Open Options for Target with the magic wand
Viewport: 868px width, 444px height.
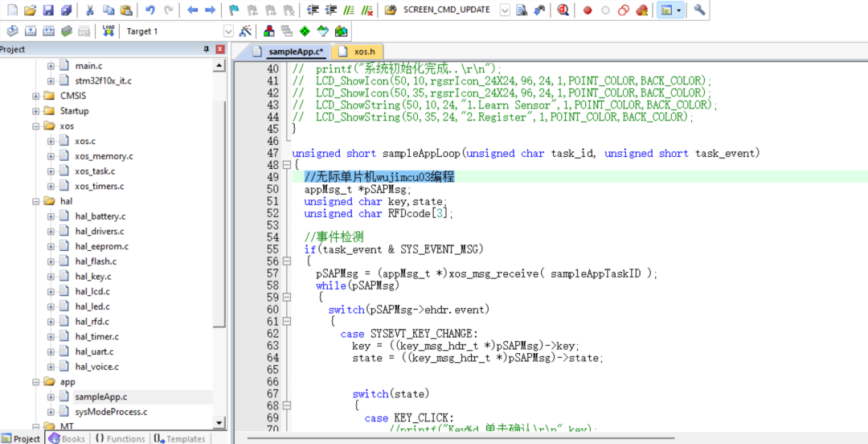pos(245,31)
